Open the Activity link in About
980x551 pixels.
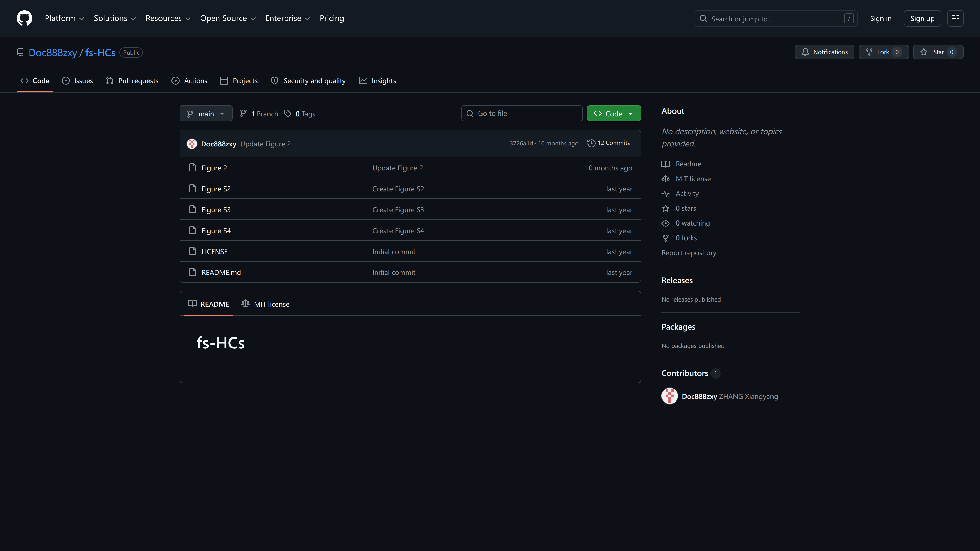pos(687,193)
